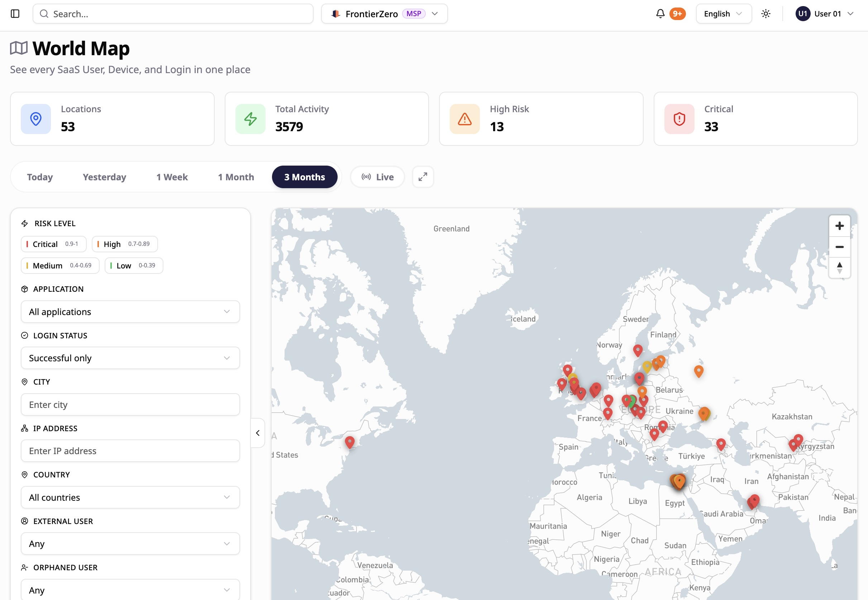Screen dimensions: 868x600
Task: Open the notifications bell
Action: tap(660, 14)
